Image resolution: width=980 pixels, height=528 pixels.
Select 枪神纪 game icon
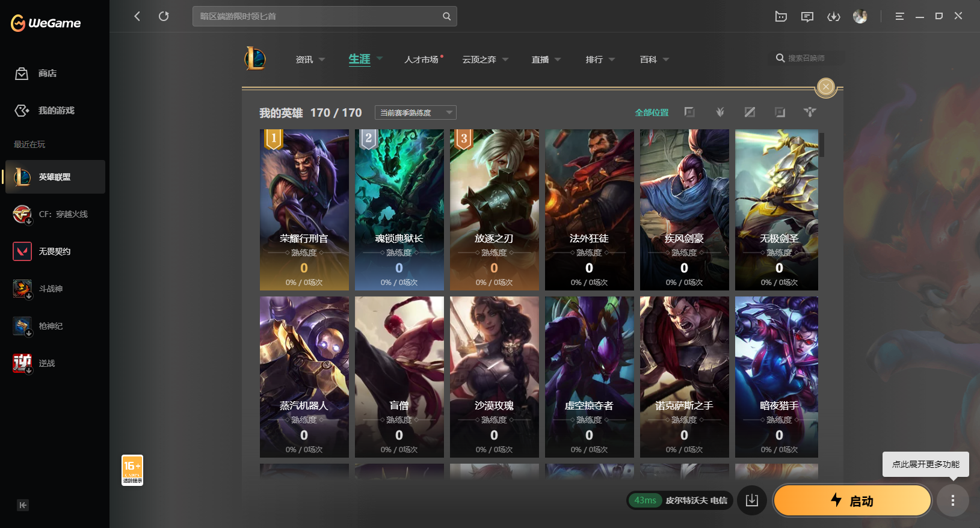click(22, 326)
